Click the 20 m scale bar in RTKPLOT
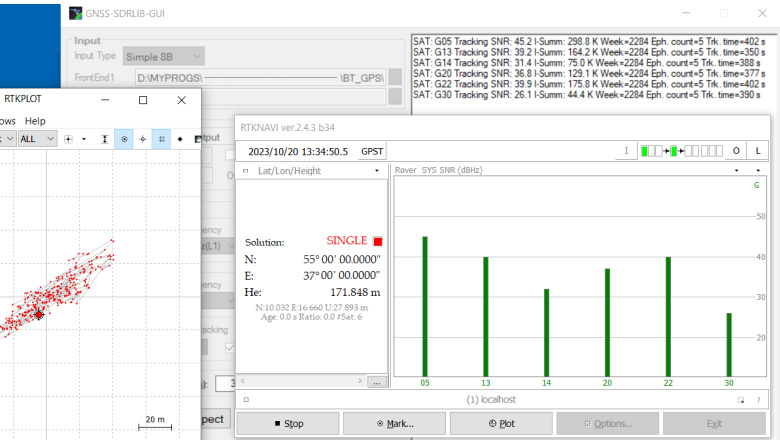Screen dimensions: 780x440 (x=155, y=427)
